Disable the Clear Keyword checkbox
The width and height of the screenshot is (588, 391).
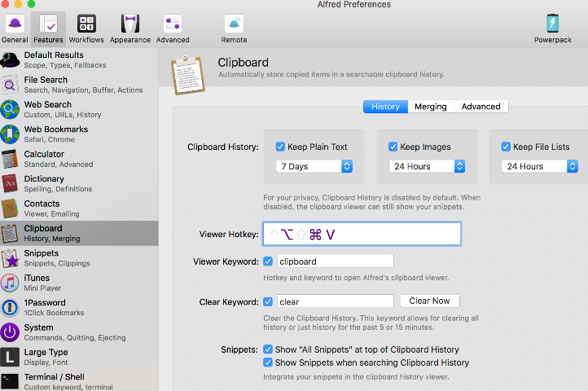point(268,301)
